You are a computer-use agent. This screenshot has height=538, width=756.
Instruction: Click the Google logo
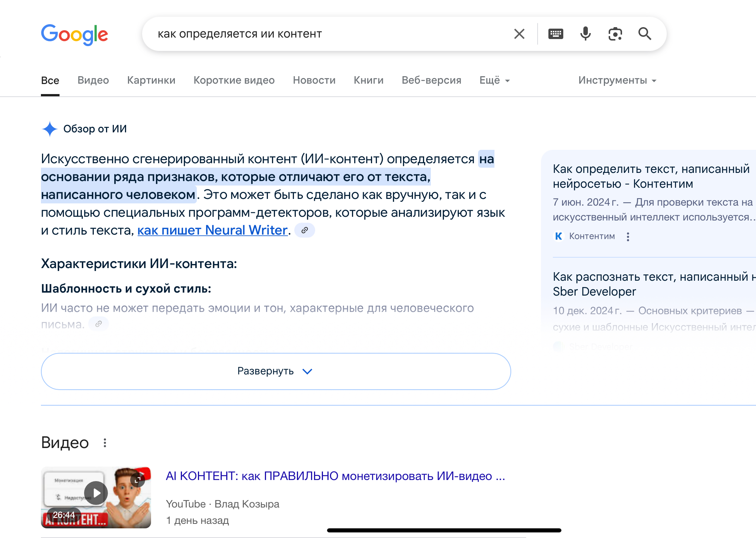tap(74, 35)
